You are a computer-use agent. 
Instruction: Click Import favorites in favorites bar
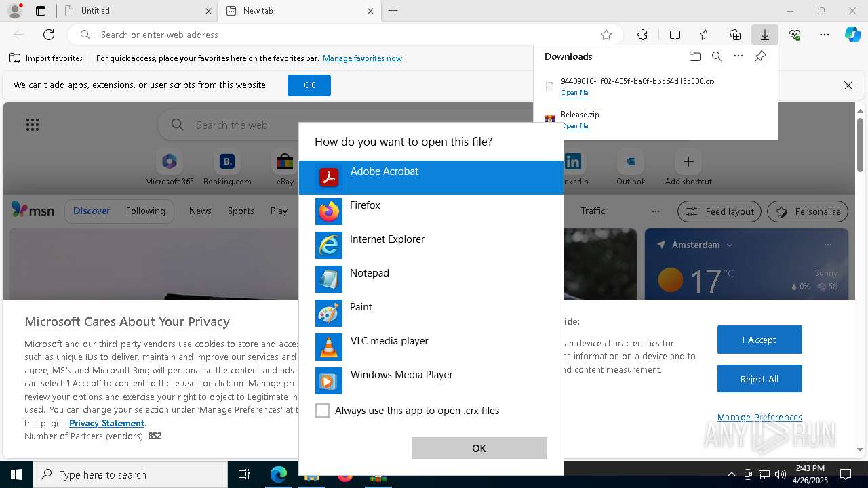(x=46, y=58)
